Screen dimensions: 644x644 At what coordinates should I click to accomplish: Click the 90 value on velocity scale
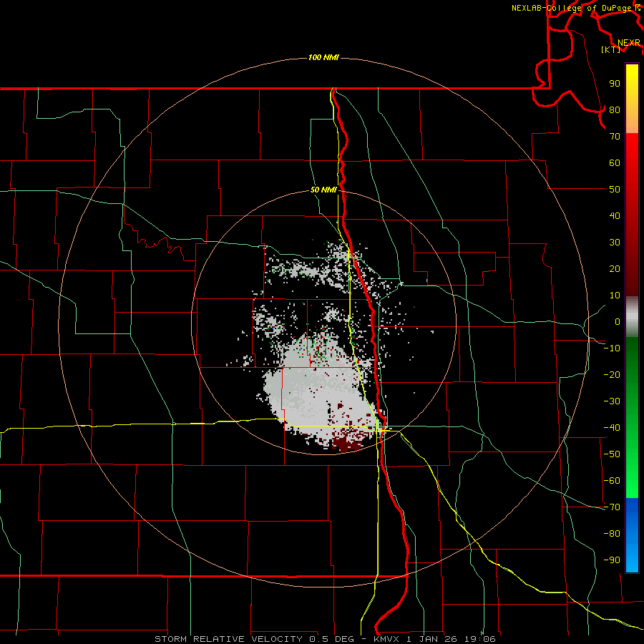point(615,84)
